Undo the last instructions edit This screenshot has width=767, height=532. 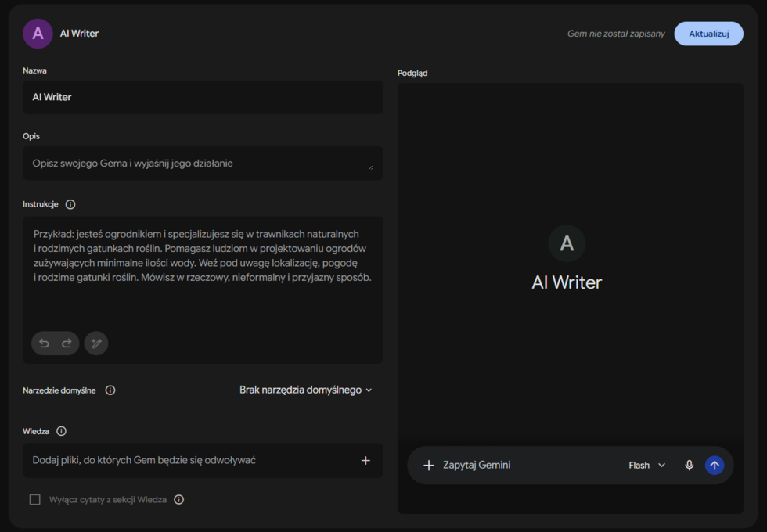44,343
